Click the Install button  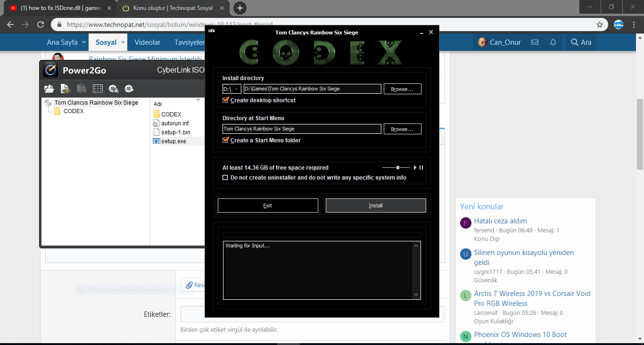[x=376, y=205]
